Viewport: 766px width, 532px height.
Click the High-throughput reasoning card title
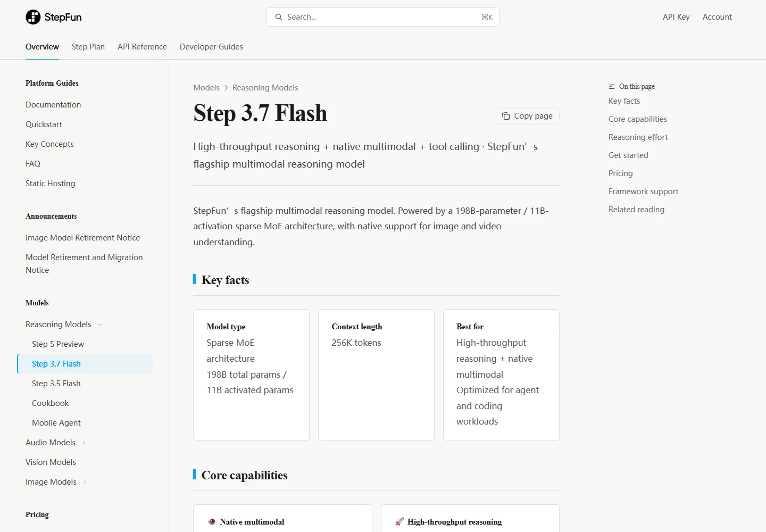point(454,522)
